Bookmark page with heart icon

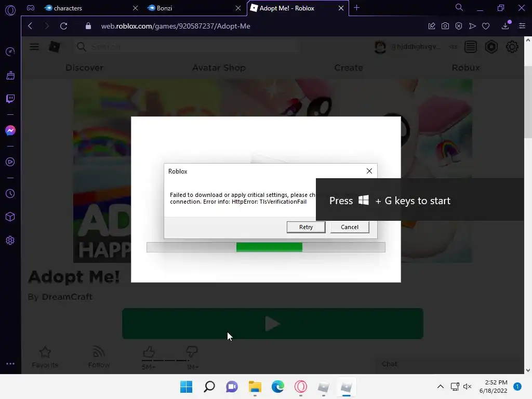click(x=486, y=26)
